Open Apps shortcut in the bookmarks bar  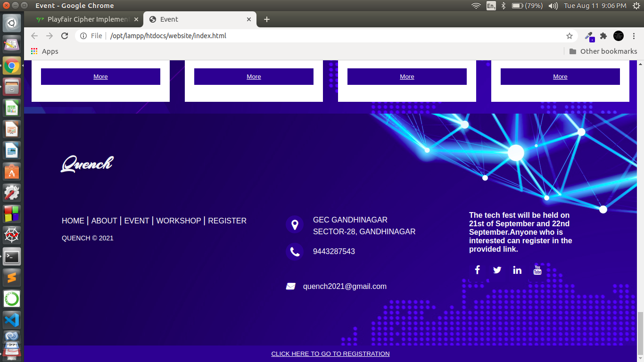[x=44, y=51]
